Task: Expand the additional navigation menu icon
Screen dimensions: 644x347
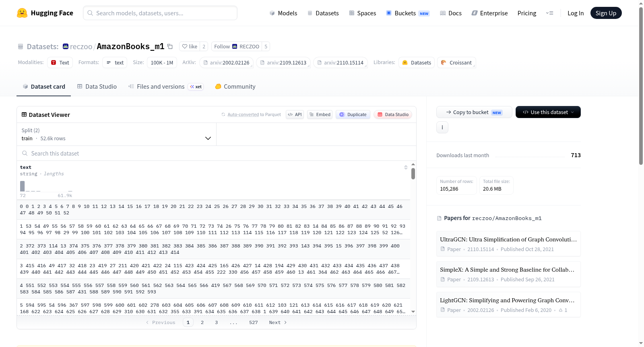Action: (x=549, y=13)
